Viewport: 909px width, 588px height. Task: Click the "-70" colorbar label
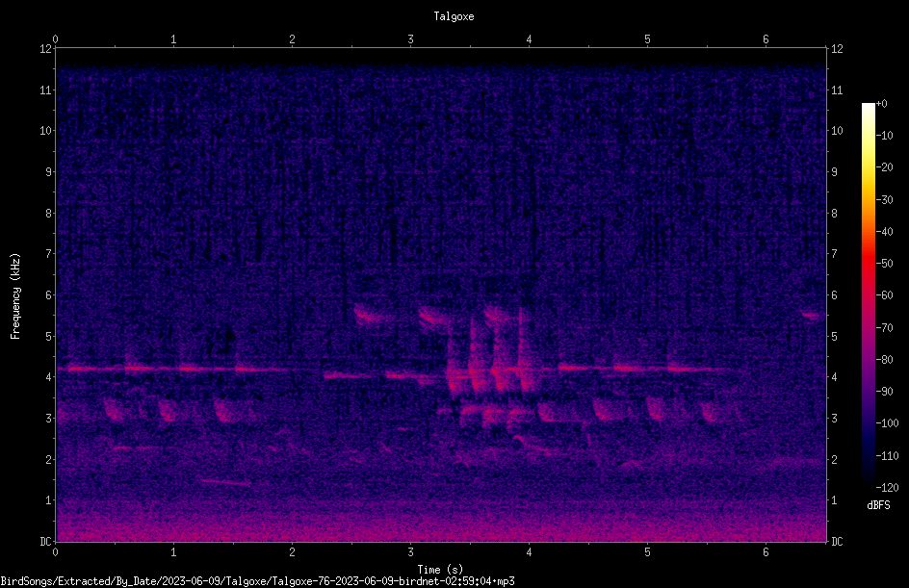coord(884,328)
